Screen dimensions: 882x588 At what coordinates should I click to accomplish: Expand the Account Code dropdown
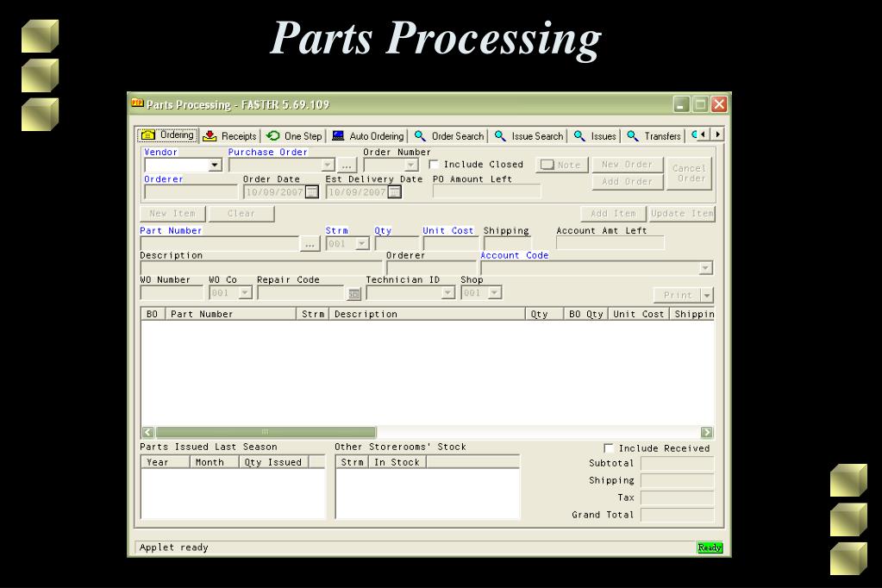(705, 268)
